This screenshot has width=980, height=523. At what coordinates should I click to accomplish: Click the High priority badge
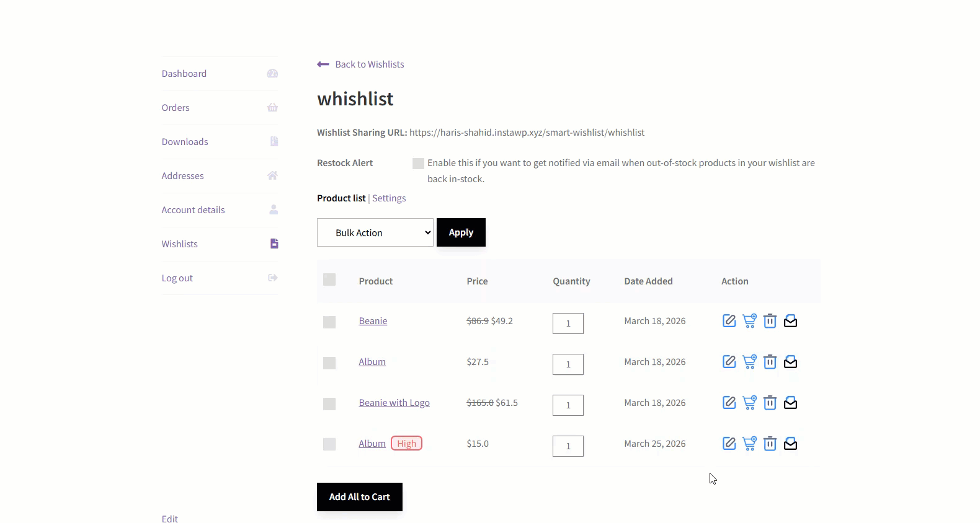407,444
